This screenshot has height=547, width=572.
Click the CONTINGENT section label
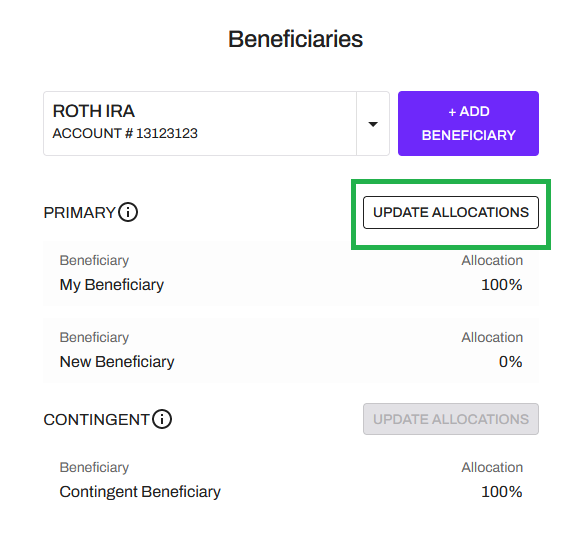97,419
